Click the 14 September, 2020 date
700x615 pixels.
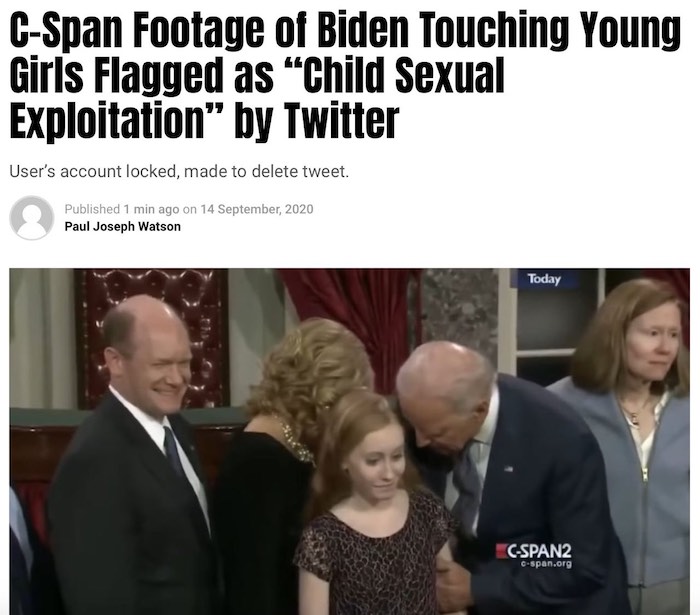(x=257, y=209)
